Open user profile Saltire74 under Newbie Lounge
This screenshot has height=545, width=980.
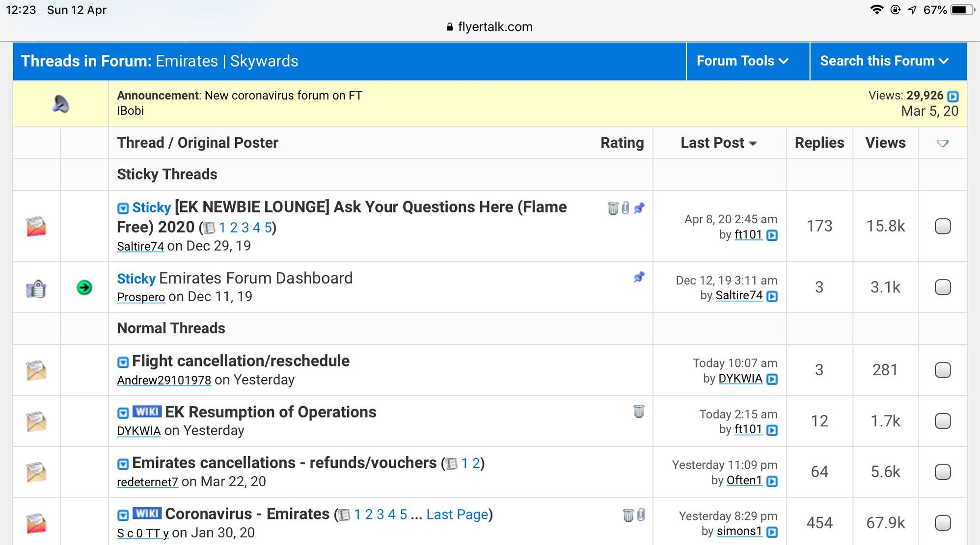pos(140,246)
